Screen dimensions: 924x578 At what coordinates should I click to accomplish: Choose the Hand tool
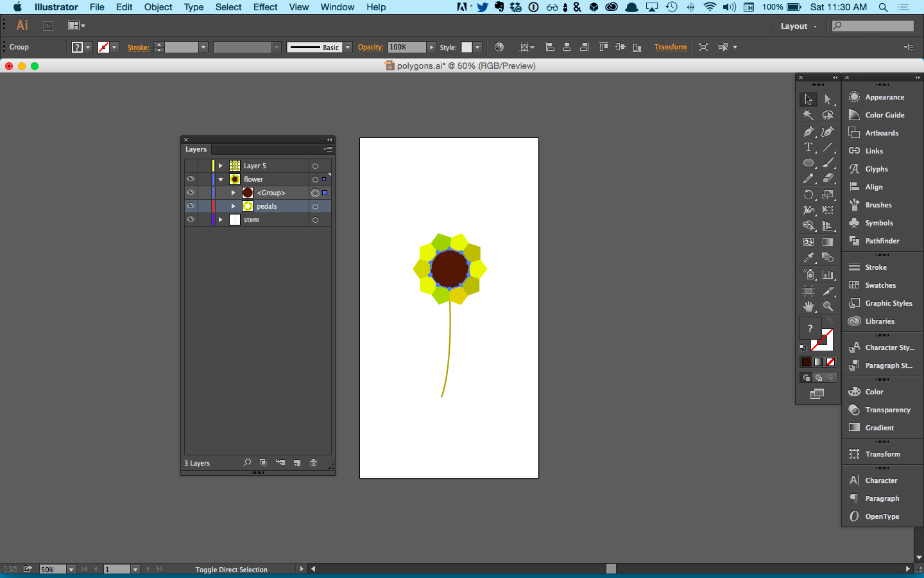(809, 306)
